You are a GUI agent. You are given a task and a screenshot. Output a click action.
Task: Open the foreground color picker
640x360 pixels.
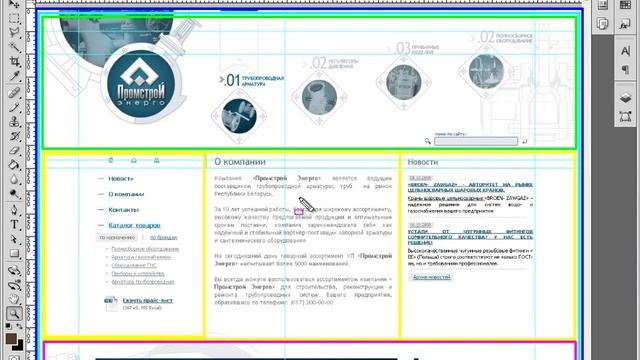pos(11,339)
